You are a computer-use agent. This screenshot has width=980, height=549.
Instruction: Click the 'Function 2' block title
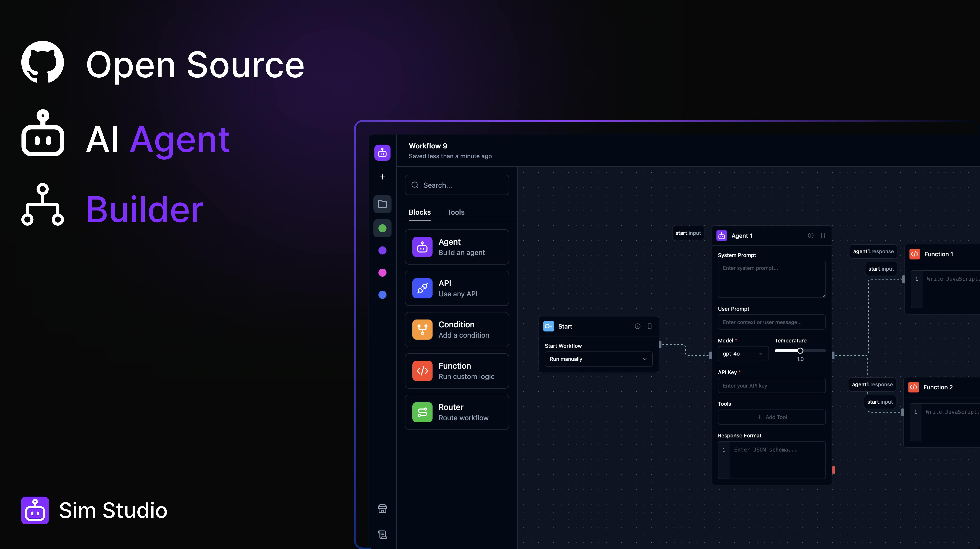point(938,387)
